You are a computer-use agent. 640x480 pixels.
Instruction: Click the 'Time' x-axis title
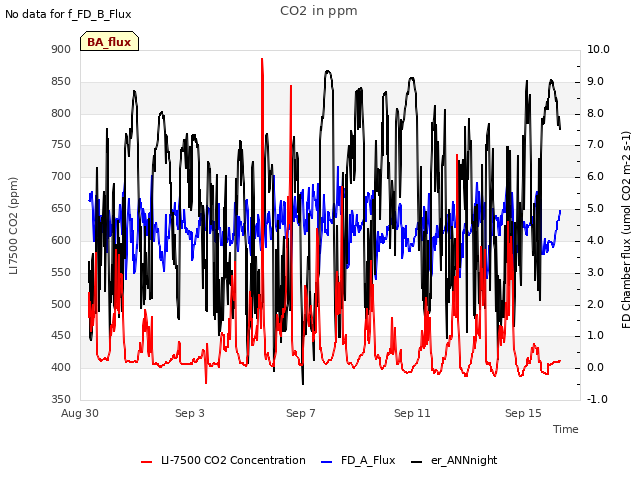click(x=566, y=429)
